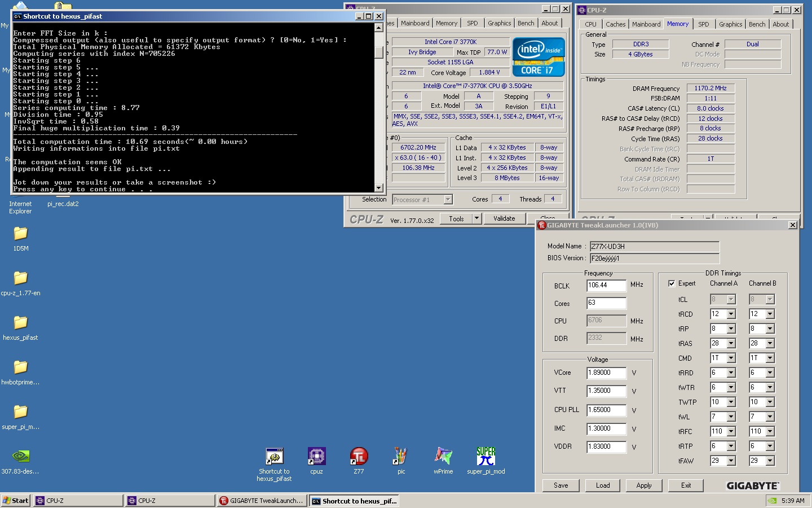The height and width of the screenshot is (508, 812).
Task: Click Load in GIGABYTE TweakLauncher
Action: tap(603, 485)
